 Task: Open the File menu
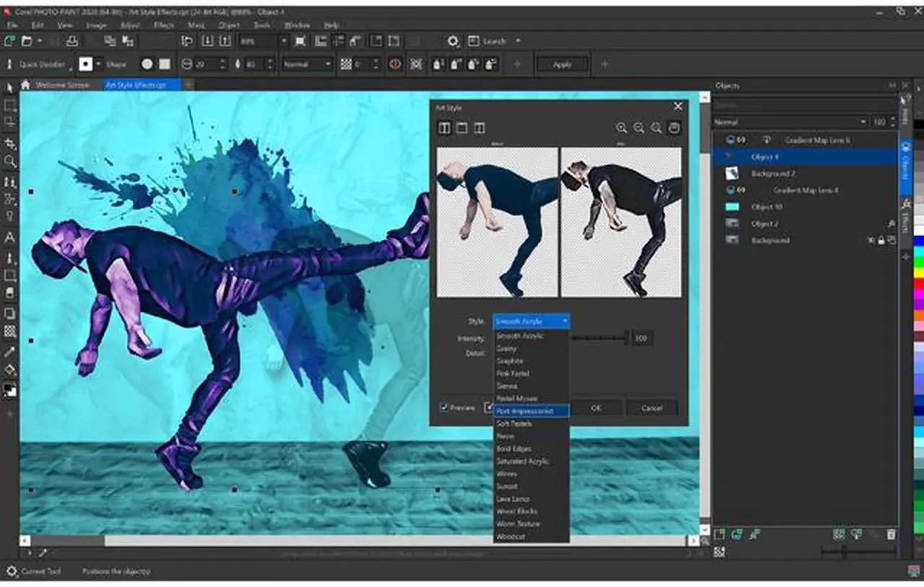[x=12, y=25]
